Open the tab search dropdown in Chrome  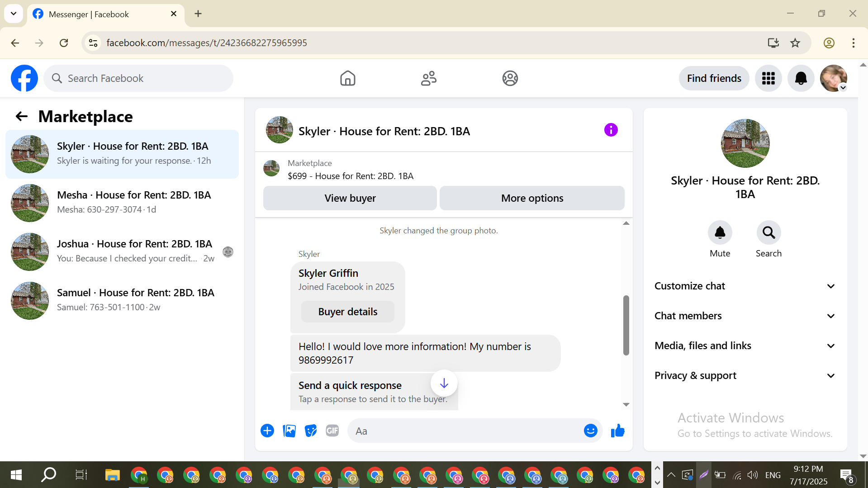click(14, 14)
